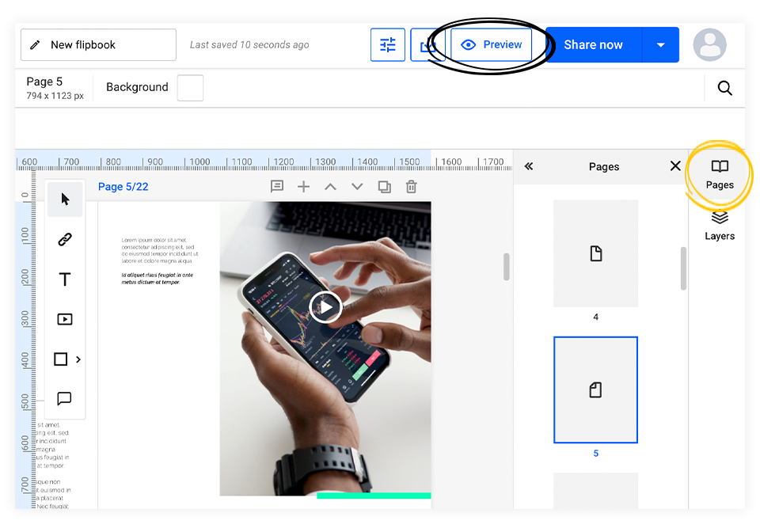The image size is (760, 532).
Task: Select the Shape tool
Action: [x=60, y=359]
